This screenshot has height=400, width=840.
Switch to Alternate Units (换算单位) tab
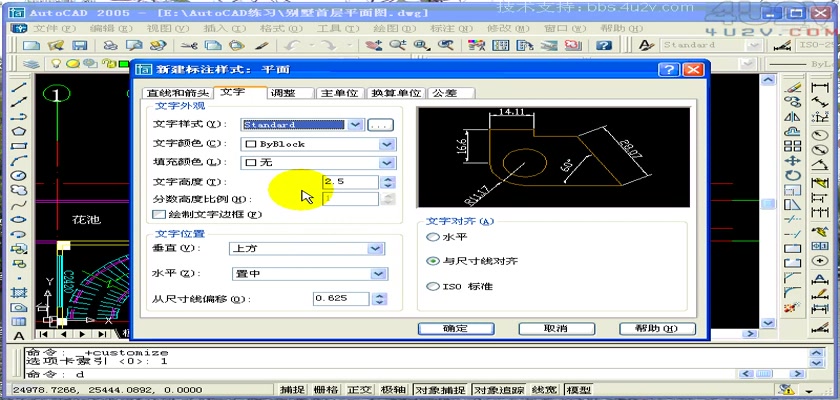pos(396,93)
